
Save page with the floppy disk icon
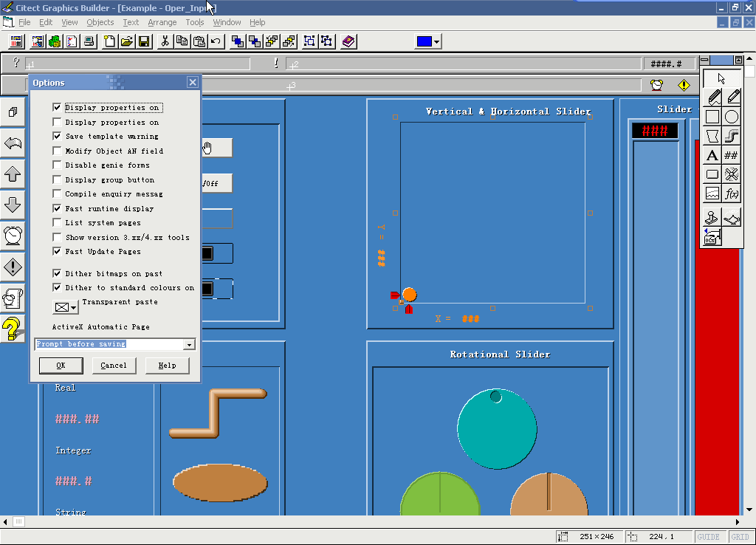pos(144,41)
